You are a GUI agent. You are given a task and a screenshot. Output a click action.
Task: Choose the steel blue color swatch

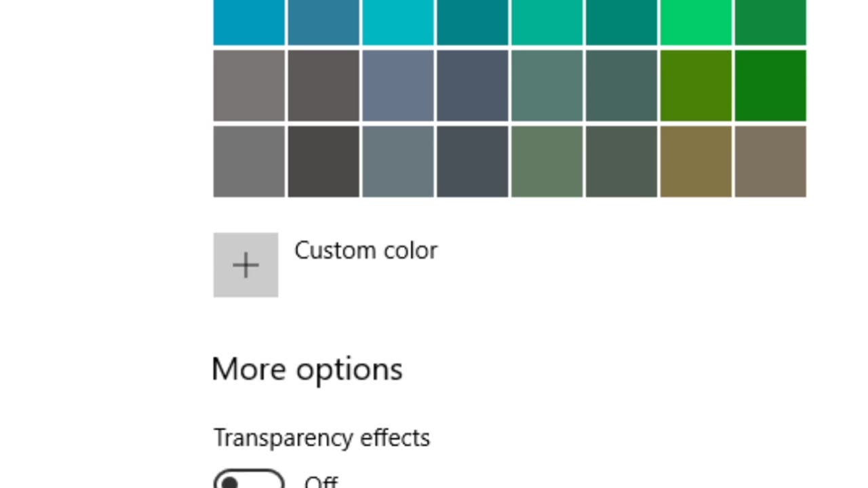click(323, 22)
